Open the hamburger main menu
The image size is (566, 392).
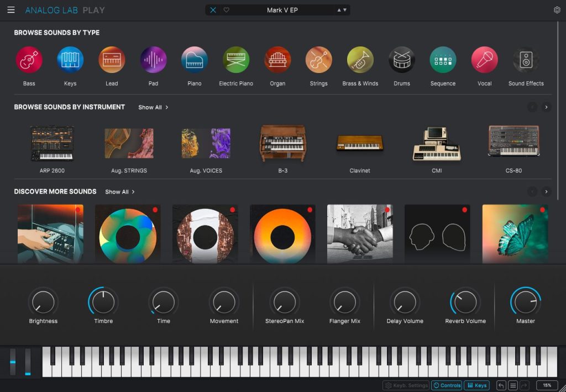click(x=11, y=10)
